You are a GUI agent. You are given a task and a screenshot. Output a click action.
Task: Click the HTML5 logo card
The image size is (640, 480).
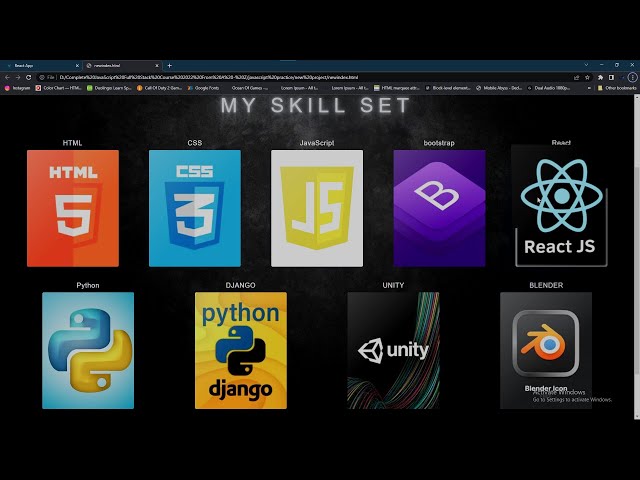73,208
